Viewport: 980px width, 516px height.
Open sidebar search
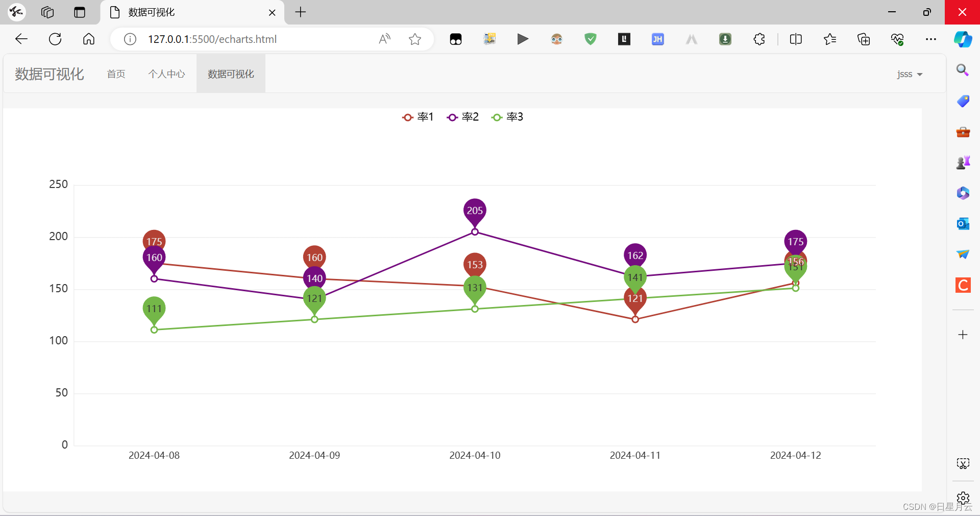pos(963,70)
